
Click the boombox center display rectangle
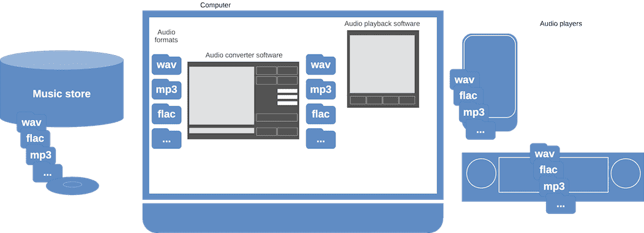pos(553,175)
